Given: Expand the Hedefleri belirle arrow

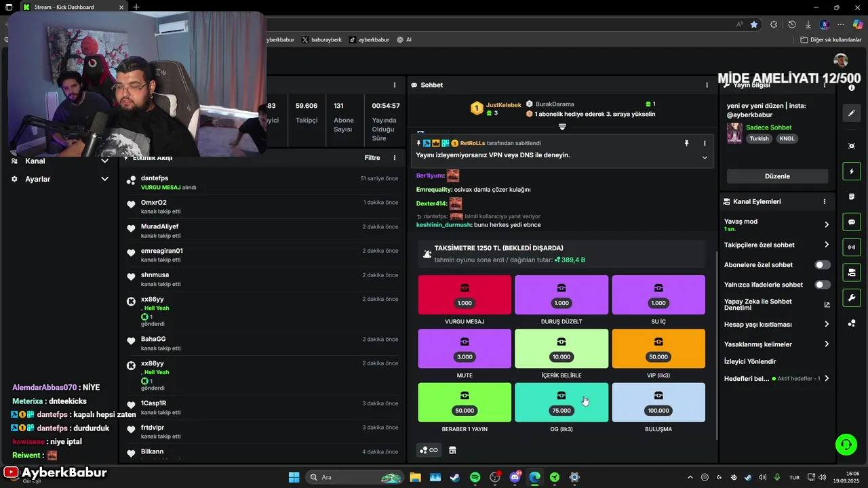Looking at the screenshot, I should (x=827, y=379).
